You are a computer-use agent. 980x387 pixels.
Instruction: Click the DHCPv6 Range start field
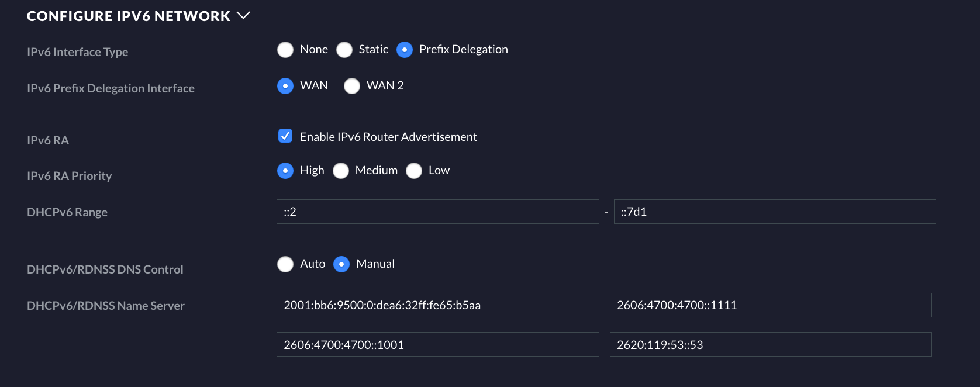(437, 212)
